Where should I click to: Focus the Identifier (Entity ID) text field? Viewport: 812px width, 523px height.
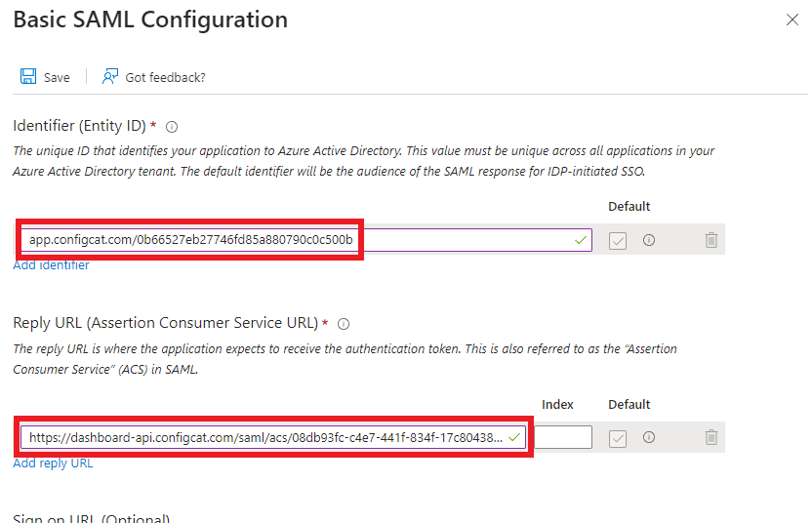pos(293,240)
